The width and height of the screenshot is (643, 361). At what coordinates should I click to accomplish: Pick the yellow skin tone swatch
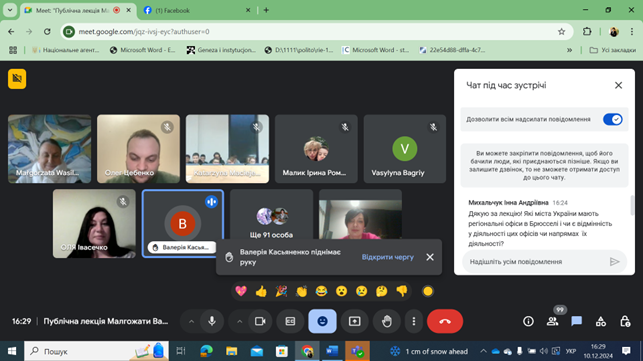pyautogui.click(x=428, y=291)
